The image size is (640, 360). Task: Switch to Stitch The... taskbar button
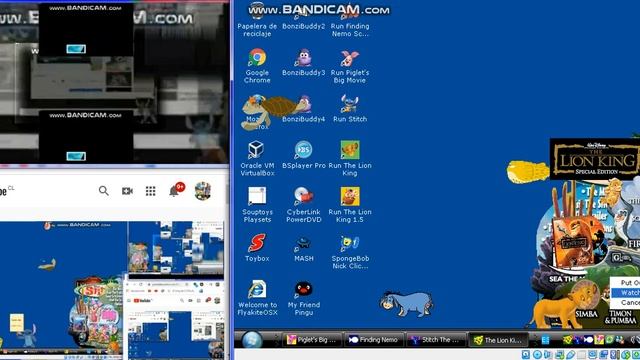(436, 340)
